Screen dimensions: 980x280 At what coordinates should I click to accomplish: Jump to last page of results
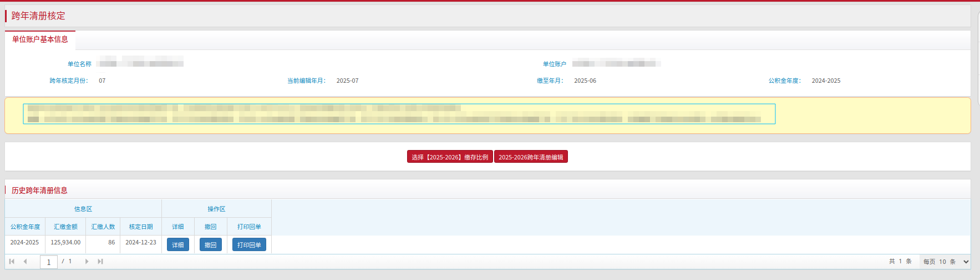(100, 262)
